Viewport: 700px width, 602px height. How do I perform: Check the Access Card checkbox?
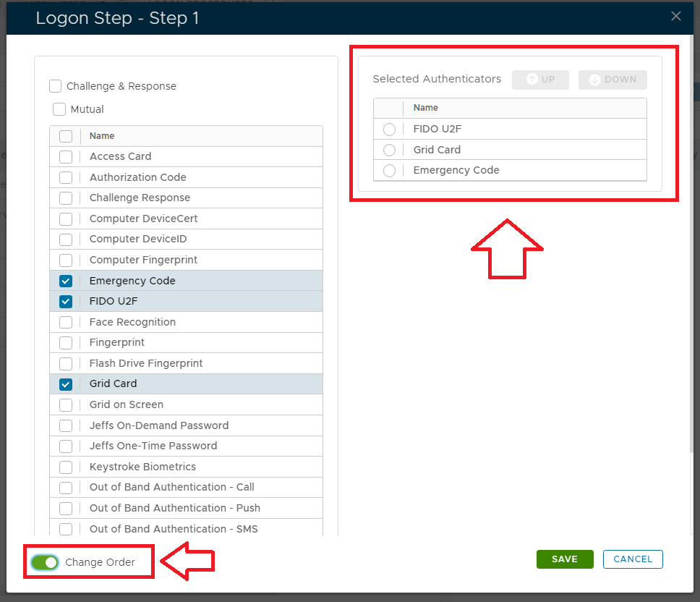coord(66,157)
